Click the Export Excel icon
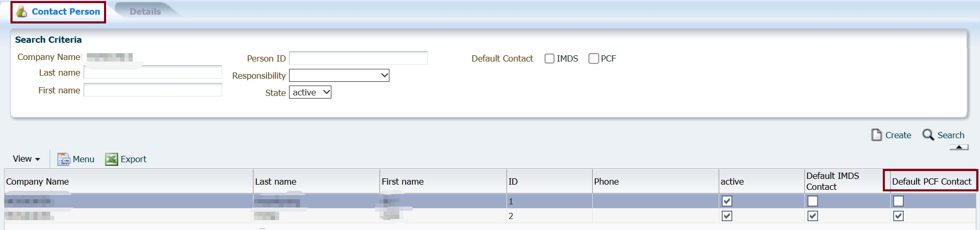The width and height of the screenshot is (980, 230). click(111, 159)
